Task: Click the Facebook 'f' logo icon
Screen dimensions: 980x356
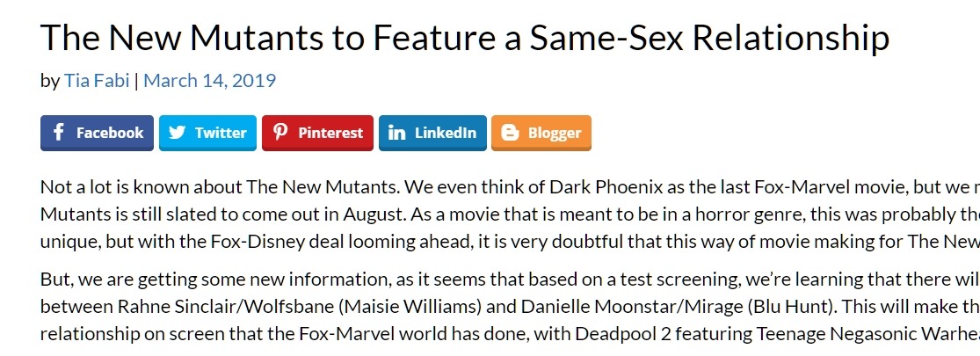Action: pyautogui.click(x=59, y=133)
